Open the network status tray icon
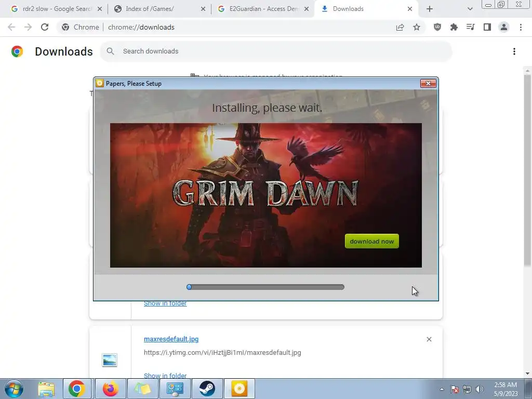532x399 pixels. [467, 389]
